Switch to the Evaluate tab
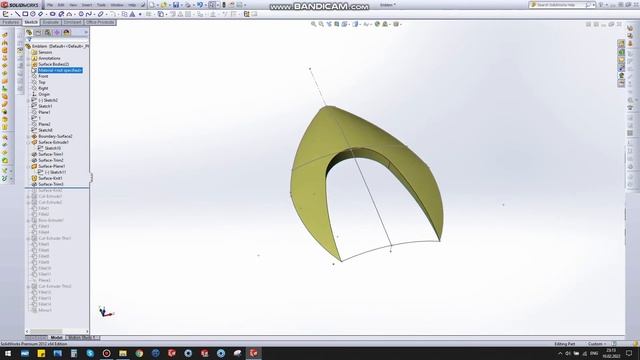This screenshot has width=640, height=360. click(x=51, y=22)
